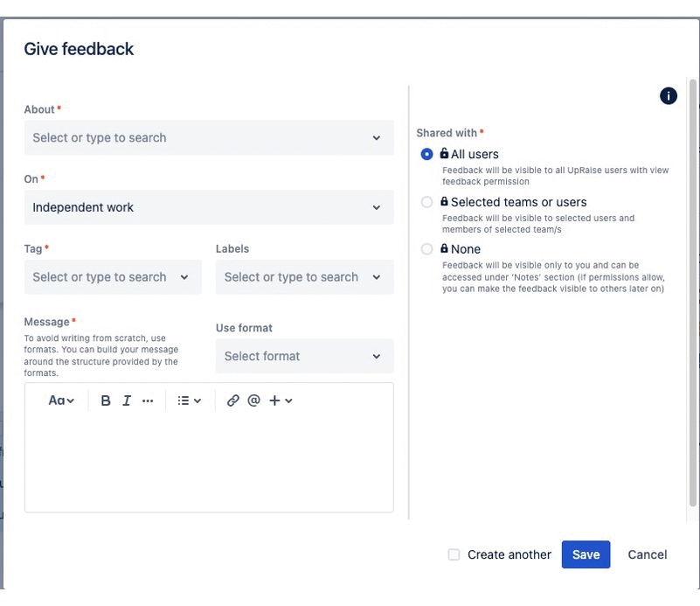Click the 'visible to selected users' description
Viewport: 700px width, 606px height.
(538, 224)
